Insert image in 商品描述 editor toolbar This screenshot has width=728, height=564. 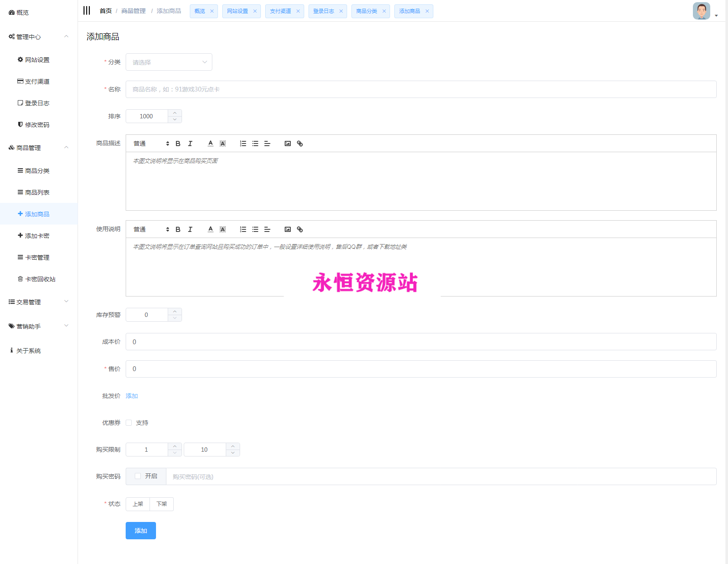pyautogui.click(x=287, y=143)
